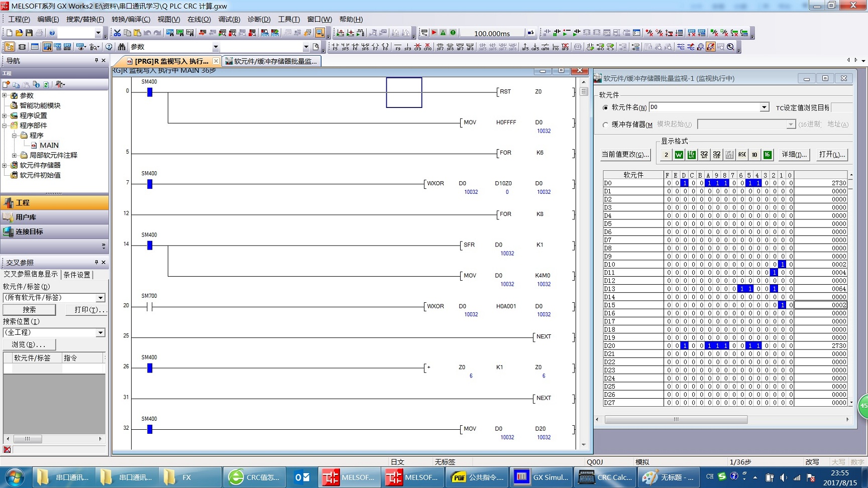This screenshot has height=488, width=868.
Task: Click the Open project folder icon
Action: pyautogui.click(x=19, y=33)
